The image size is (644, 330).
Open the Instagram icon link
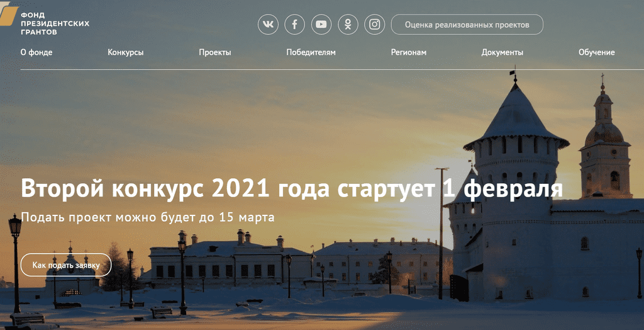pyautogui.click(x=375, y=25)
